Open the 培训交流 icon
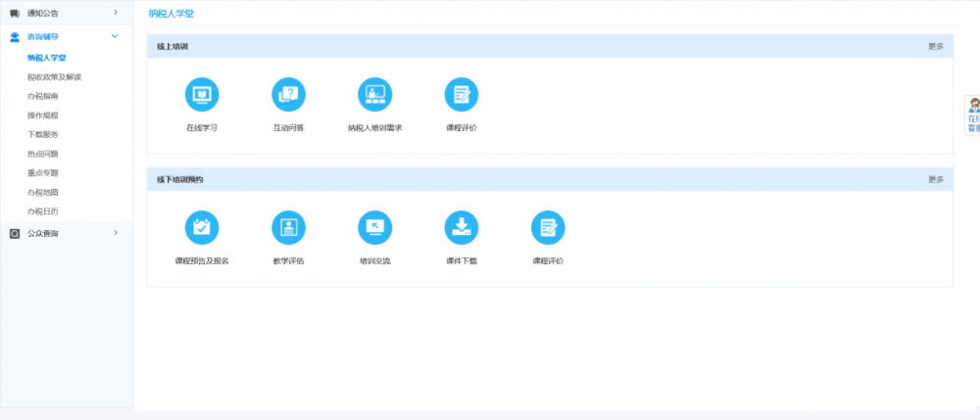This screenshot has height=420, width=980. tap(374, 228)
